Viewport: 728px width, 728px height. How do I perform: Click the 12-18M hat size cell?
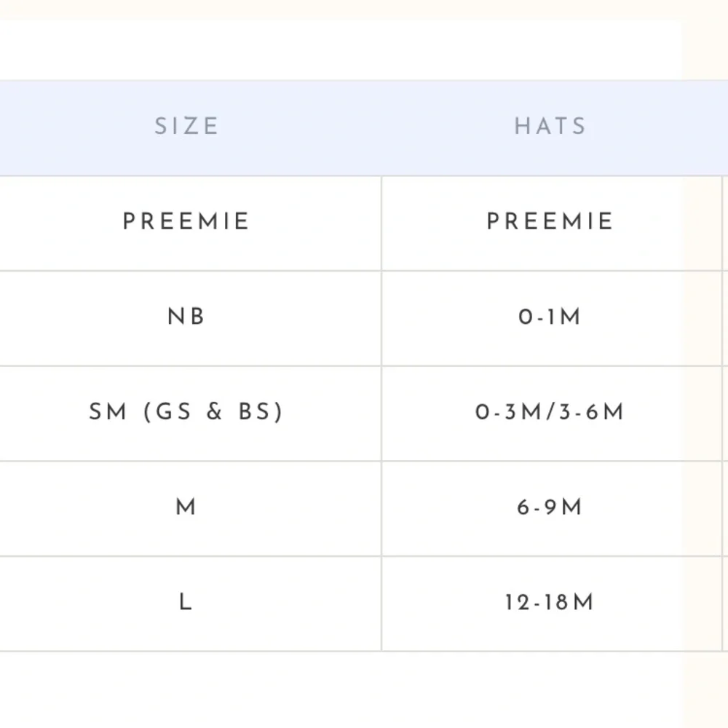(x=550, y=603)
